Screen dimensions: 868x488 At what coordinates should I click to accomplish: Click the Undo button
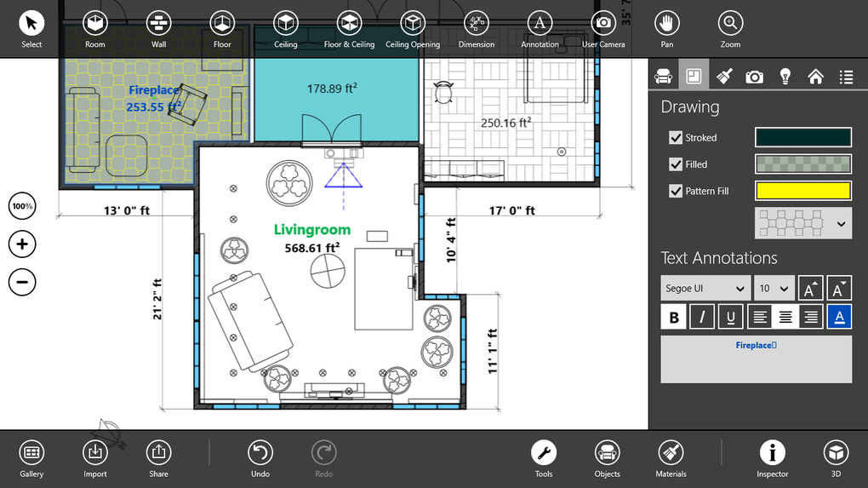pos(260,459)
